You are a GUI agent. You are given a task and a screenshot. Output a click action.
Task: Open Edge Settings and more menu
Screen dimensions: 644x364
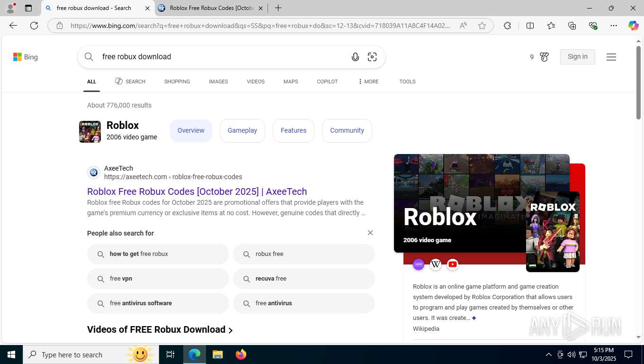pos(614,26)
